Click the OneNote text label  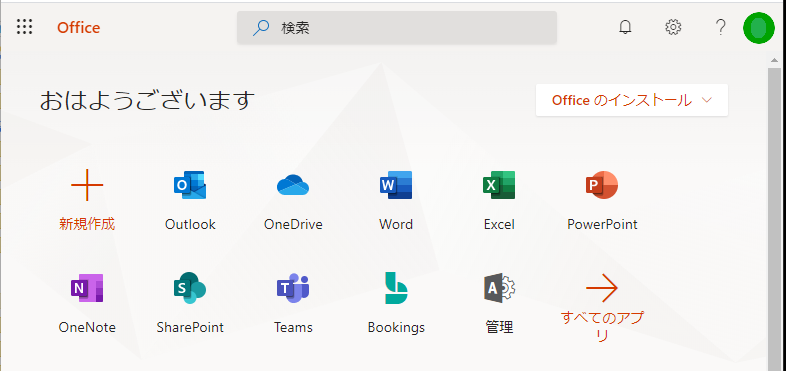click(87, 327)
